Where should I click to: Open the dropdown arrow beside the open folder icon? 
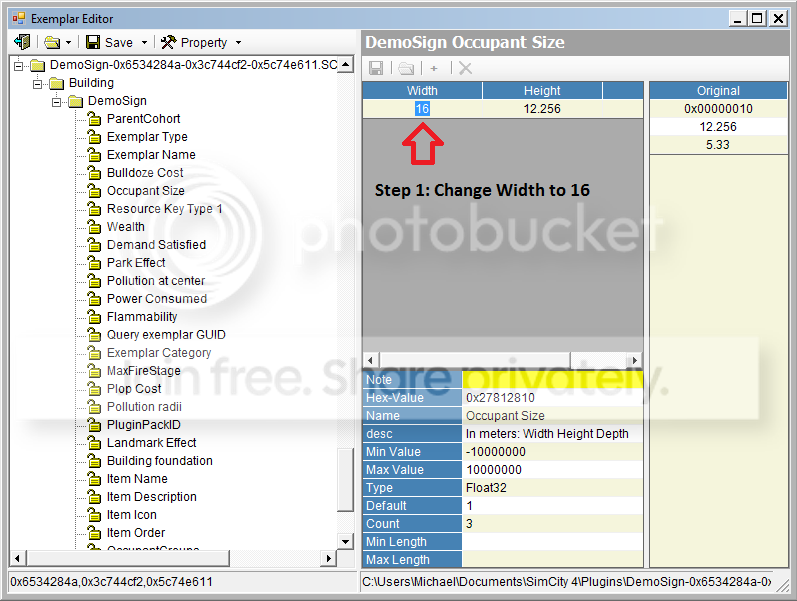(x=68, y=43)
